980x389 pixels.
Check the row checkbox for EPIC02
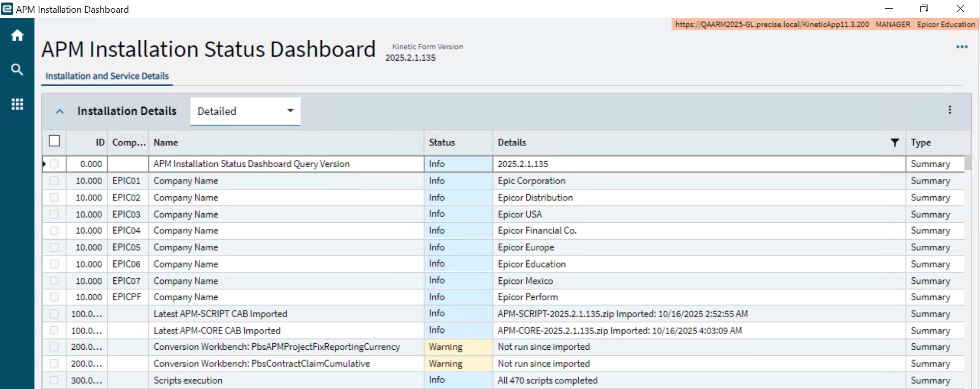[55, 197]
